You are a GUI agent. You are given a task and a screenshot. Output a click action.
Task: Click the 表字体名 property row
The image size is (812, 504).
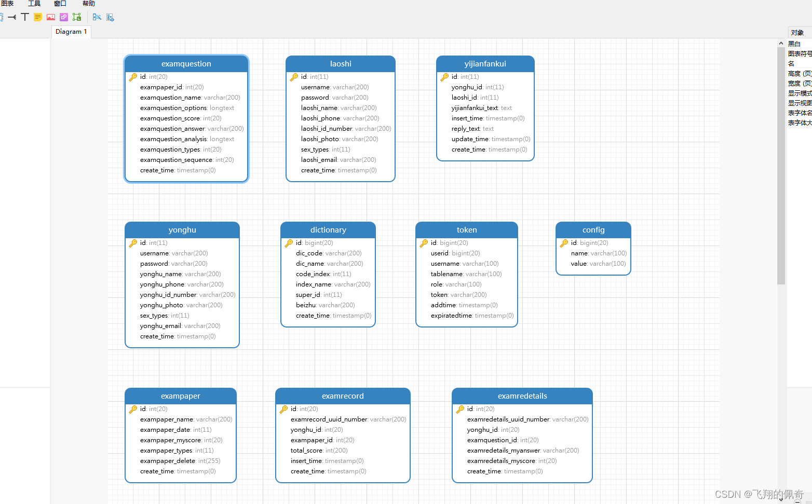point(800,113)
